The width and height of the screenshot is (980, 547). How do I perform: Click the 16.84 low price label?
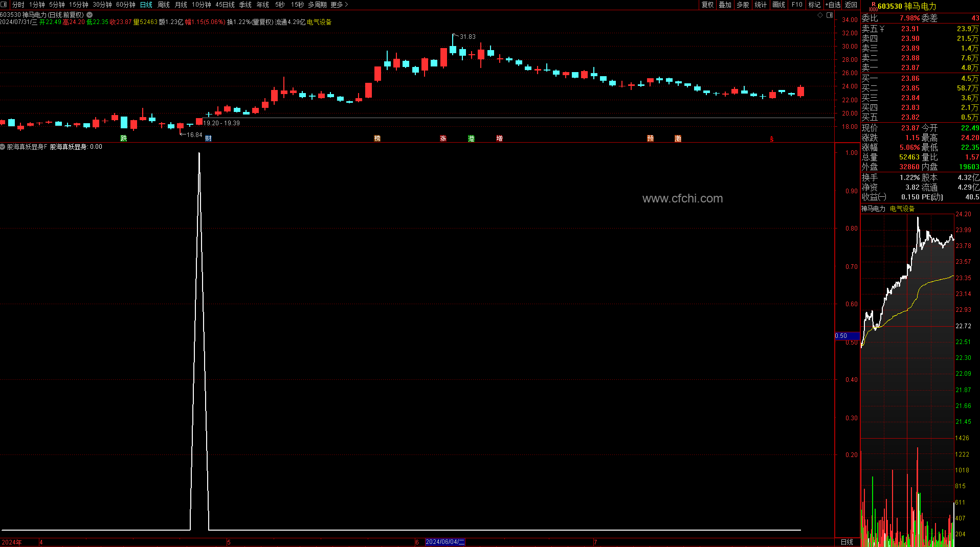[194, 135]
